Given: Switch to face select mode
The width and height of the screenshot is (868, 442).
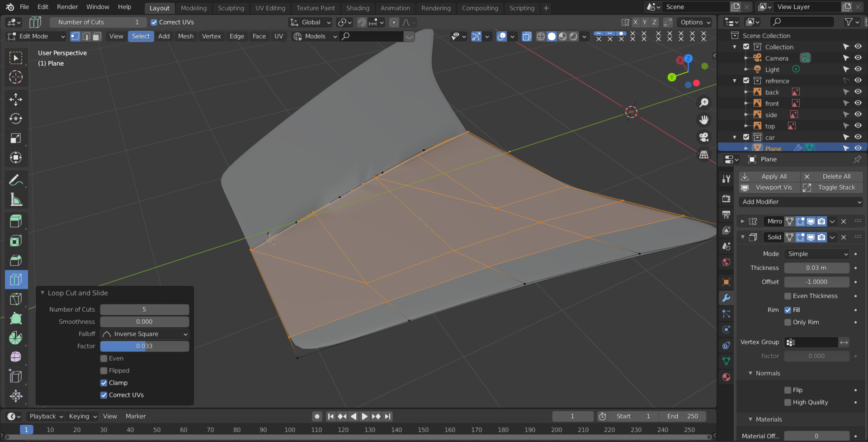Looking at the screenshot, I should pos(97,36).
